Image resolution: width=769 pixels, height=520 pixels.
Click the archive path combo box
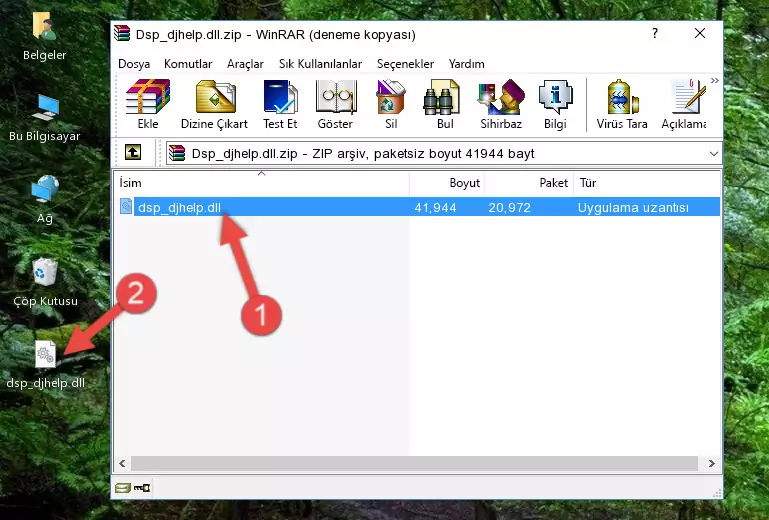(x=444, y=154)
